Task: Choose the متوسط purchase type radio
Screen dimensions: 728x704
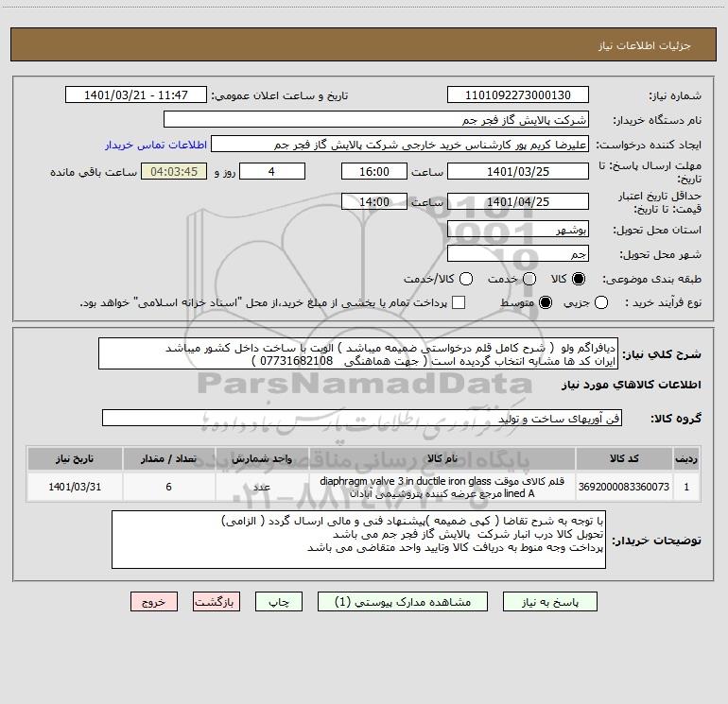Action: click(546, 302)
